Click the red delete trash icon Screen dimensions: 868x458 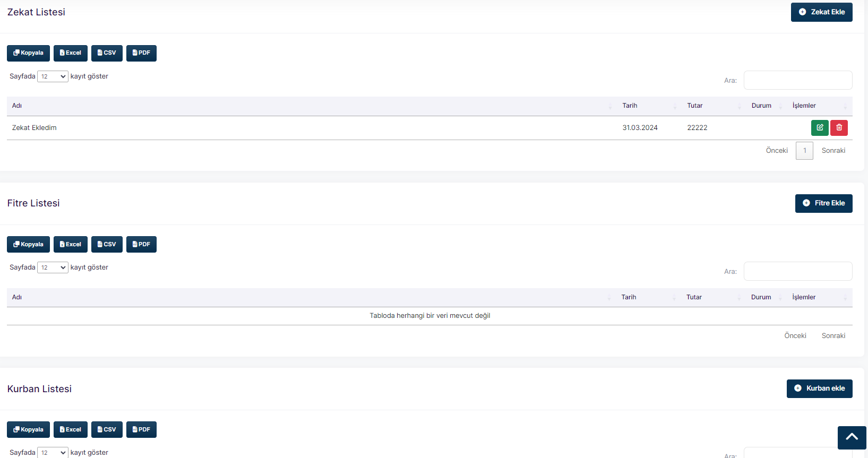[x=839, y=128]
